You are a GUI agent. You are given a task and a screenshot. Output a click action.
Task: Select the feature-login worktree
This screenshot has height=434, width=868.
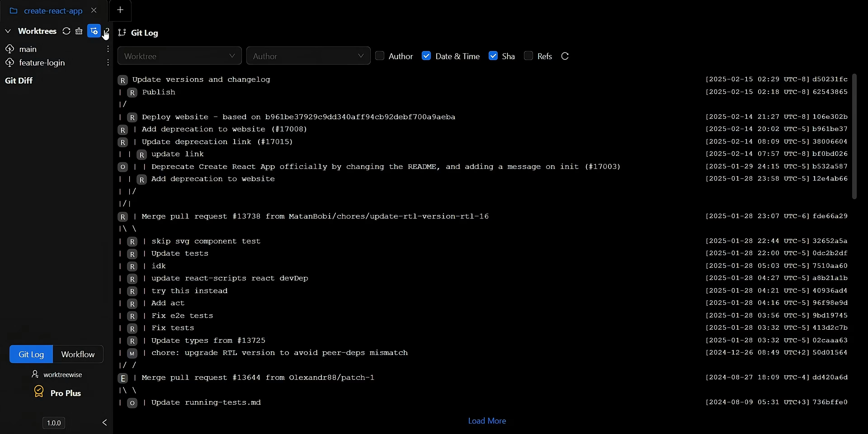pos(42,63)
